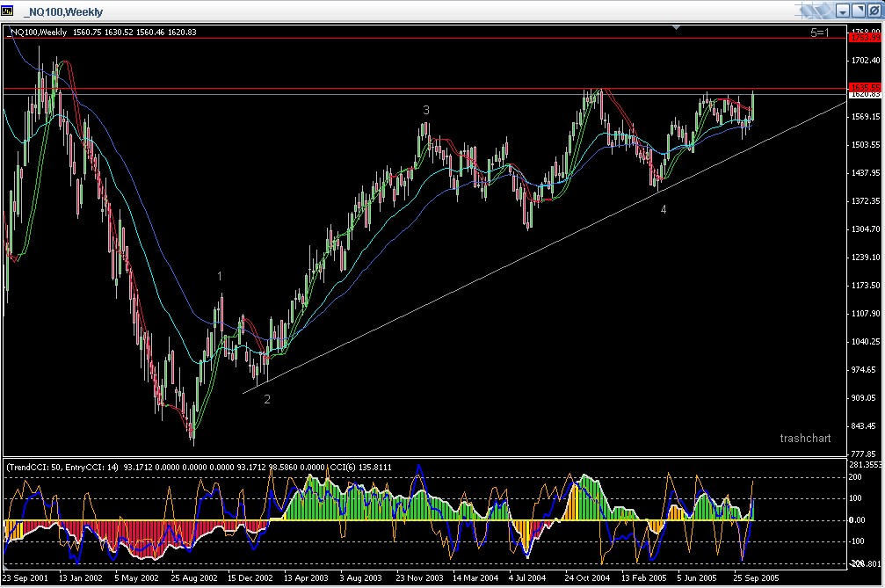Click the '5 May 2002' date label

point(136,577)
